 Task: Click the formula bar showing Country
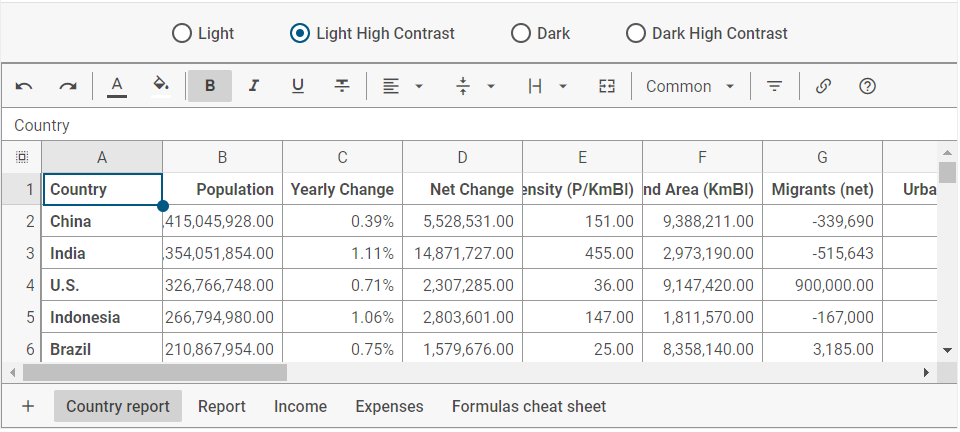pyautogui.click(x=479, y=125)
